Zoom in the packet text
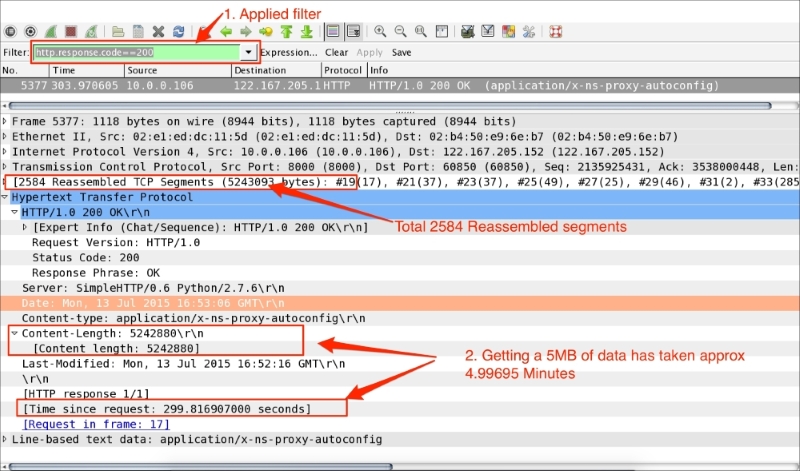800x471 pixels. (x=380, y=32)
